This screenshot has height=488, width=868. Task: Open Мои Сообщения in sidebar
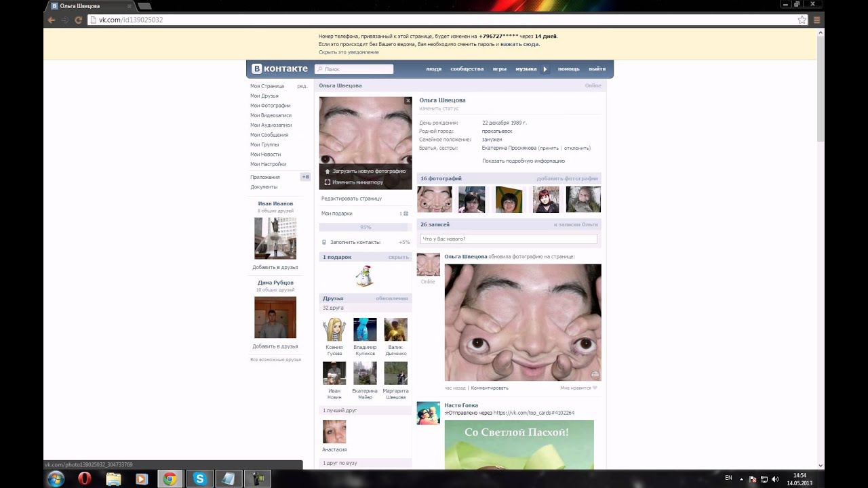coord(269,135)
